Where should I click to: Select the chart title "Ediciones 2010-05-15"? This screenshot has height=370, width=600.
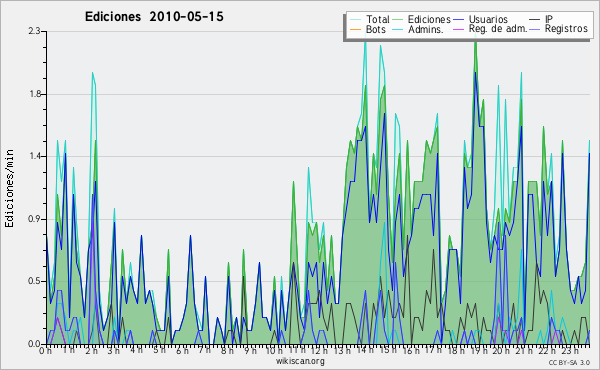pyautogui.click(x=154, y=17)
